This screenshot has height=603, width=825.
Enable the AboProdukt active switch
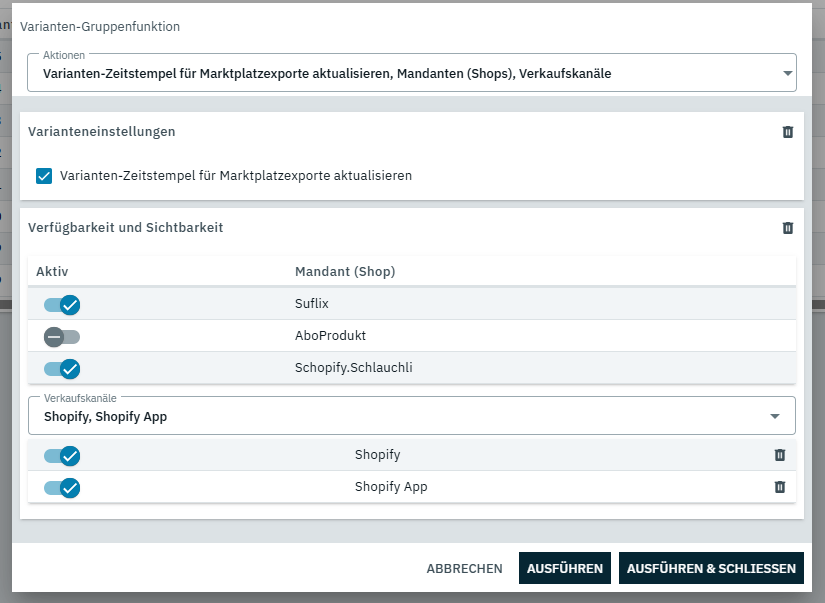pos(62,336)
